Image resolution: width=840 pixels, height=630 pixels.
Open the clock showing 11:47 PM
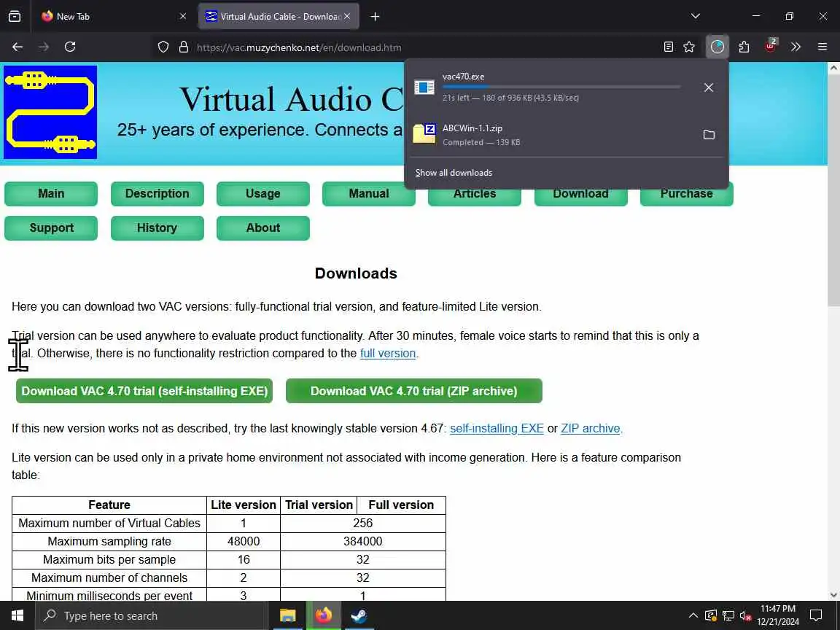point(778,615)
